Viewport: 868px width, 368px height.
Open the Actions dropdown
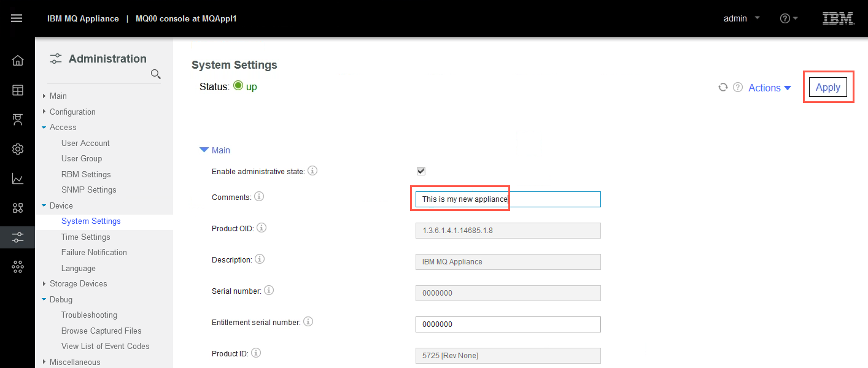[x=770, y=88]
